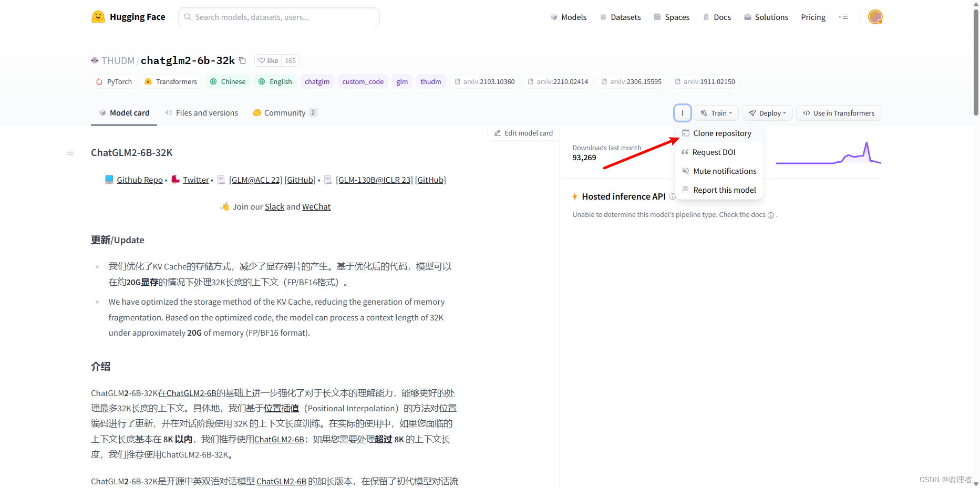Like this model
Image resolution: width=980 pixels, height=488 pixels.
coord(267,60)
